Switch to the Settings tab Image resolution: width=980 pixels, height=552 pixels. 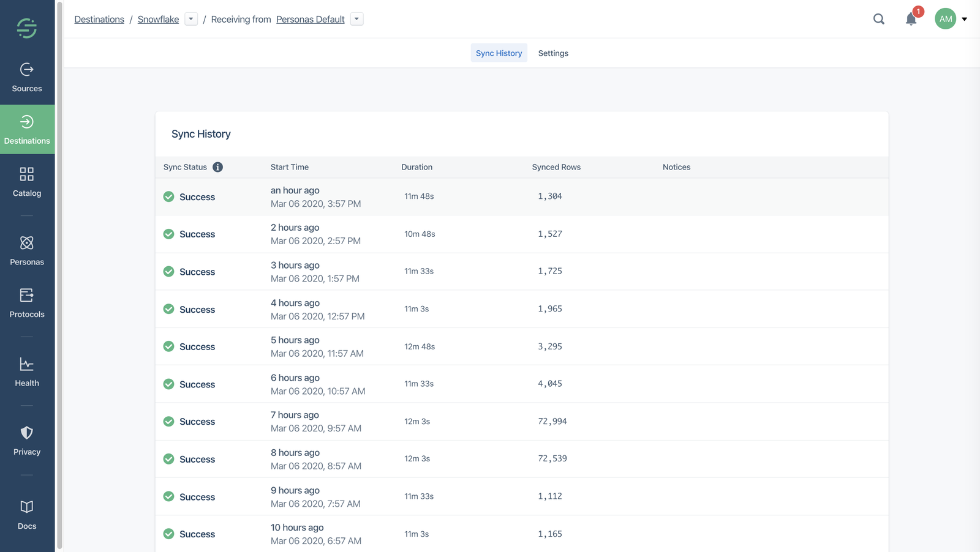click(x=553, y=53)
